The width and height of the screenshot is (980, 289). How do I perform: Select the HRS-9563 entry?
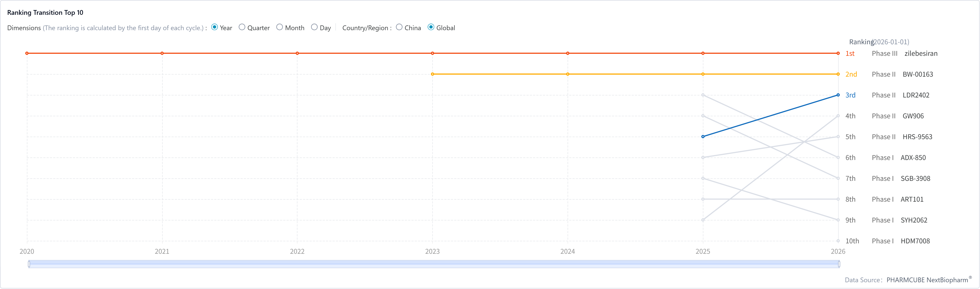(917, 137)
